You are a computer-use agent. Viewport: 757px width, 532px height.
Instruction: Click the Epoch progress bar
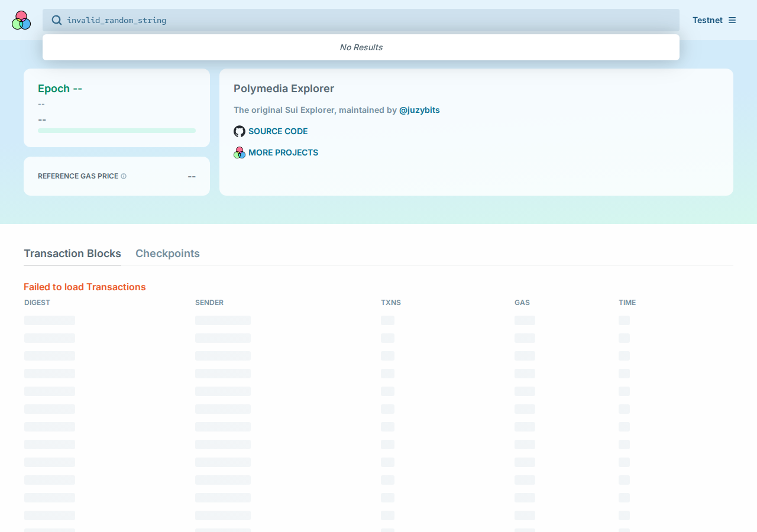[117, 131]
